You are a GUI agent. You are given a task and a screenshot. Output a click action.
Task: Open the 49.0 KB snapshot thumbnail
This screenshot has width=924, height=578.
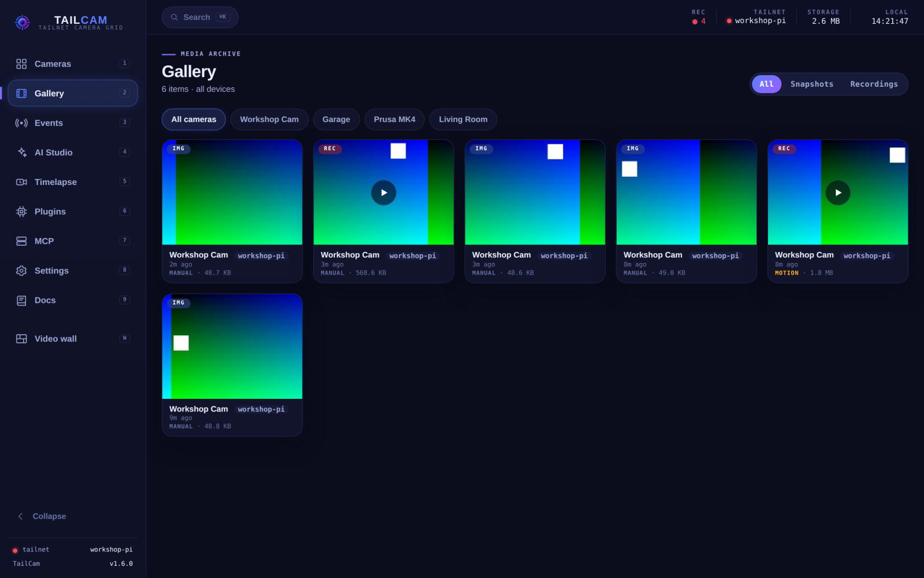click(x=686, y=192)
